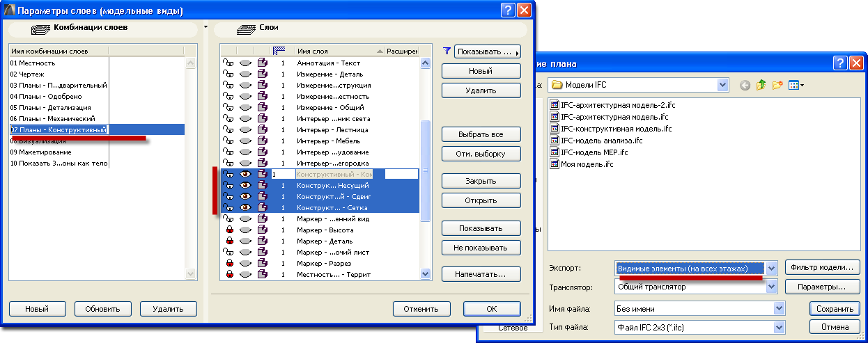Click the combinations list scroll up arrow
This screenshot has width=868, height=343.
190,63
